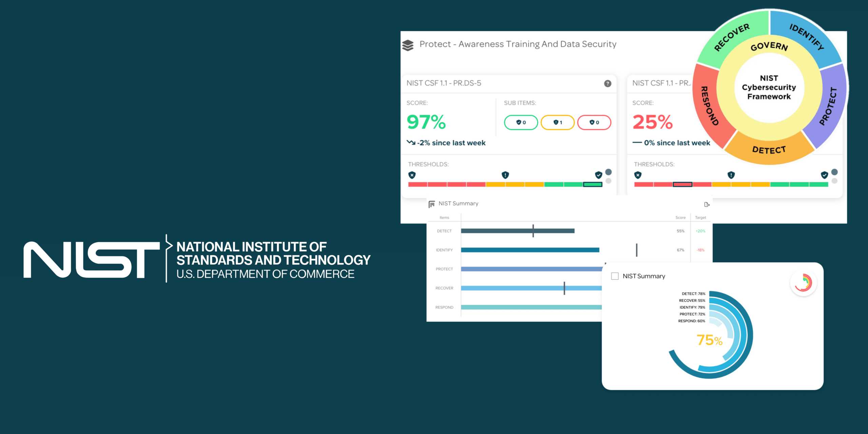Click the warning shield threshold icon on PR.DS-5

click(505, 175)
